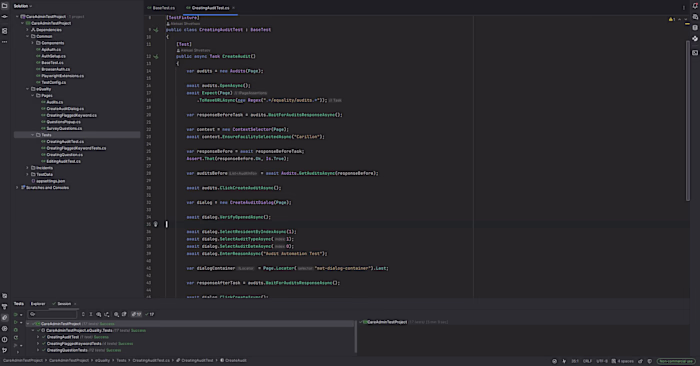Image resolution: width=700 pixels, height=366 pixels.
Task: Switch to the BaseTest.cs editor tab
Action: [162, 8]
